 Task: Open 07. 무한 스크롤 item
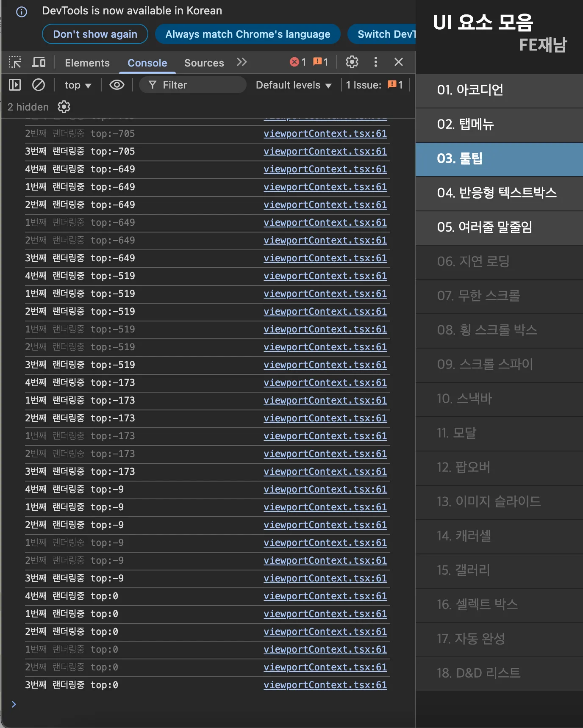499,296
